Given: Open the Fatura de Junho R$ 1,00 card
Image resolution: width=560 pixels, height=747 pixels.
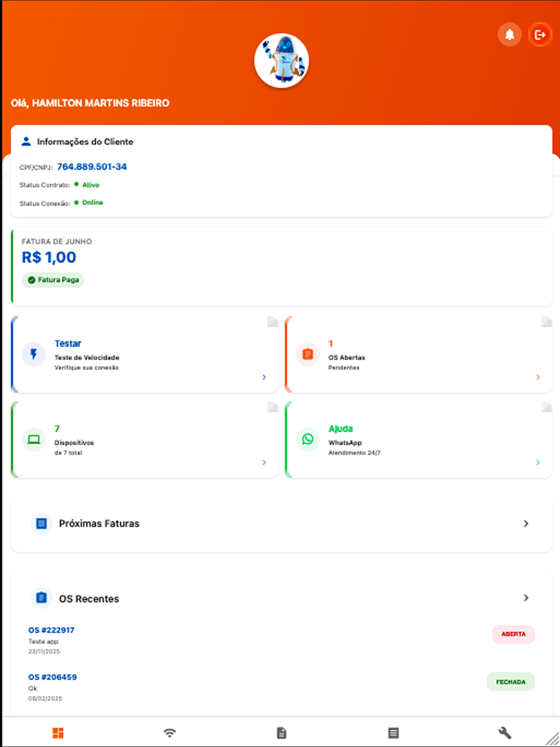Looking at the screenshot, I should pyautogui.click(x=282, y=267).
